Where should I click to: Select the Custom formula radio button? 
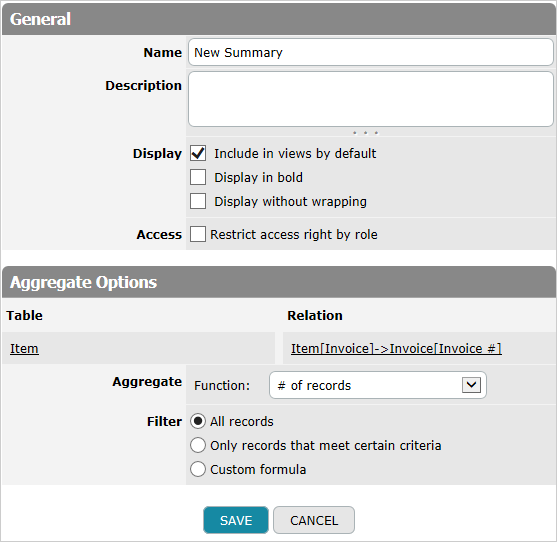pos(198,469)
